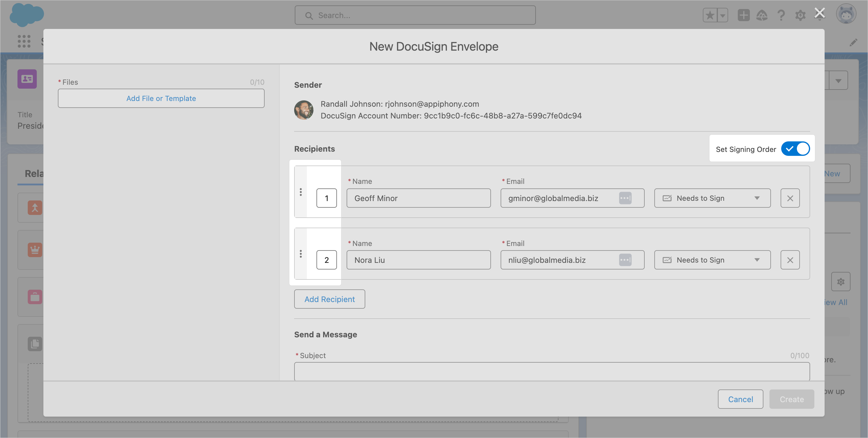The height and width of the screenshot is (438, 868).
Task: Remove recipient Geoff Minor with X
Action: [790, 198]
